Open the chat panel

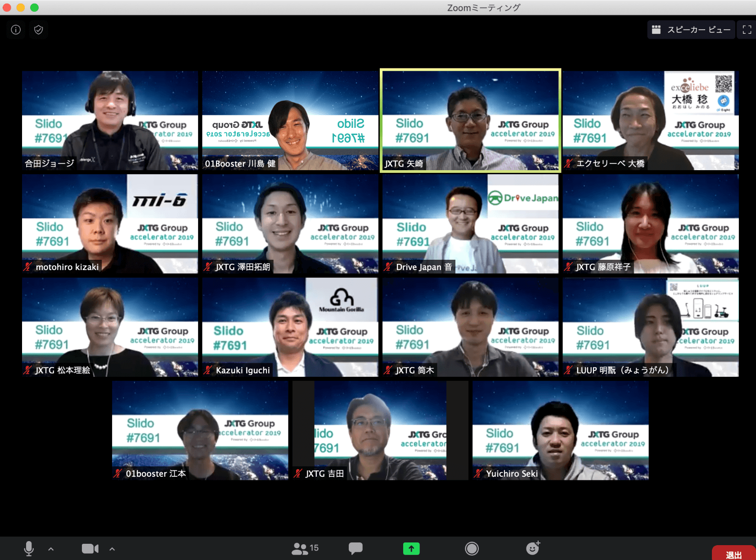(x=355, y=548)
